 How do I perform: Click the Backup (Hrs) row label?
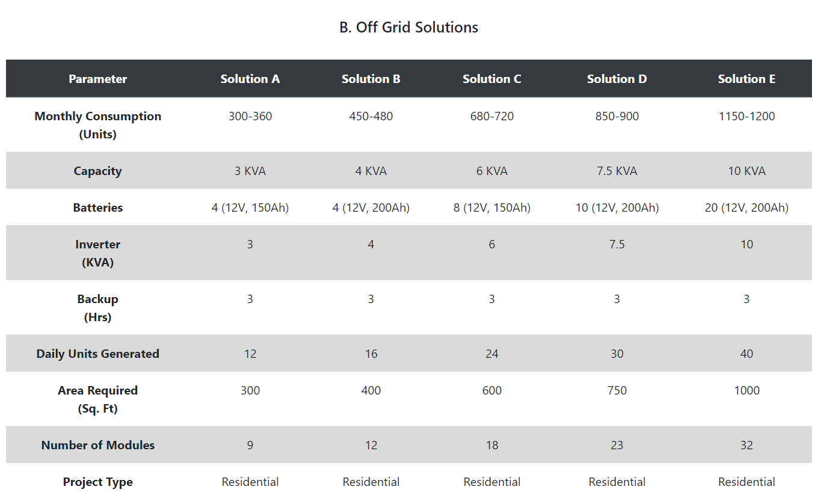point(97,308)
